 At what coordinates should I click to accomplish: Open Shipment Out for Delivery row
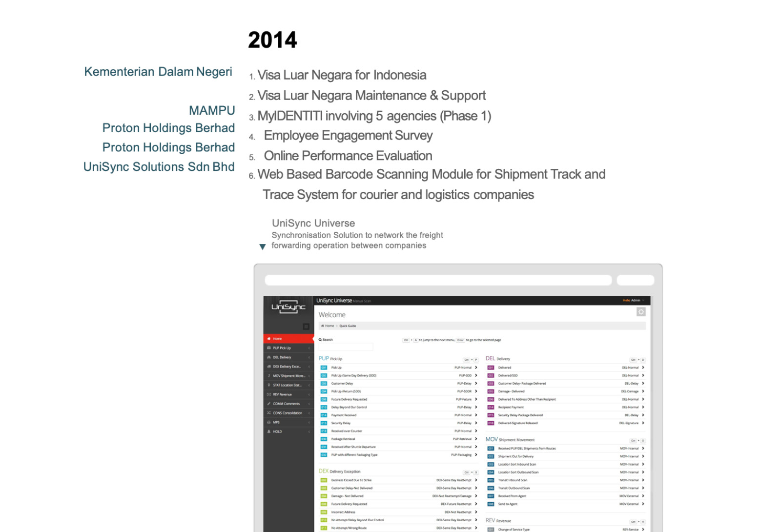pyautogui.click(x=565, y=456)
